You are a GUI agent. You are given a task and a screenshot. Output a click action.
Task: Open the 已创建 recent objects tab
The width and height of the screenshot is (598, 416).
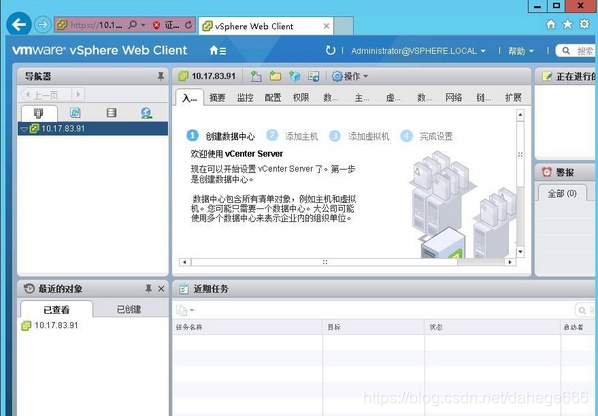129,309
